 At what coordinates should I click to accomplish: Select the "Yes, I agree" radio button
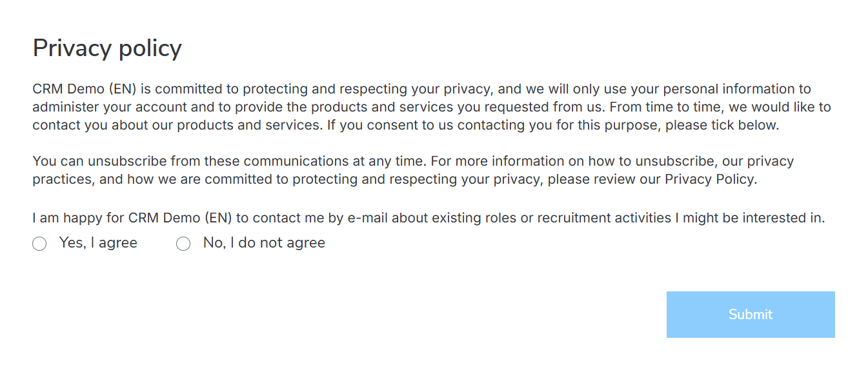click(39, 244)
